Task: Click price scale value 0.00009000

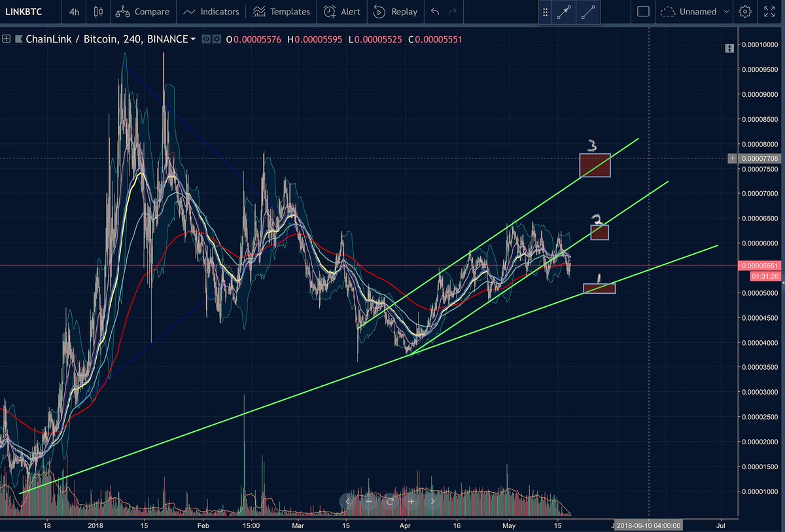Action: (759, 94)
